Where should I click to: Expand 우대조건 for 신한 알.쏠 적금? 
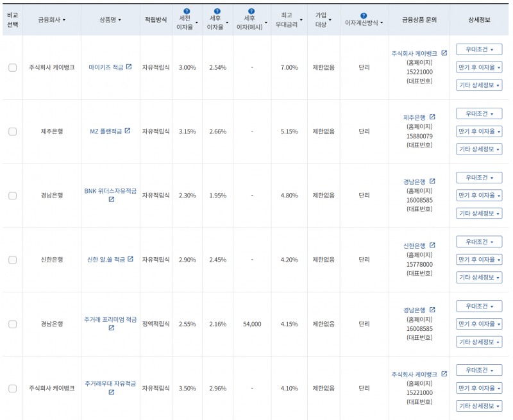coord(479,242)
